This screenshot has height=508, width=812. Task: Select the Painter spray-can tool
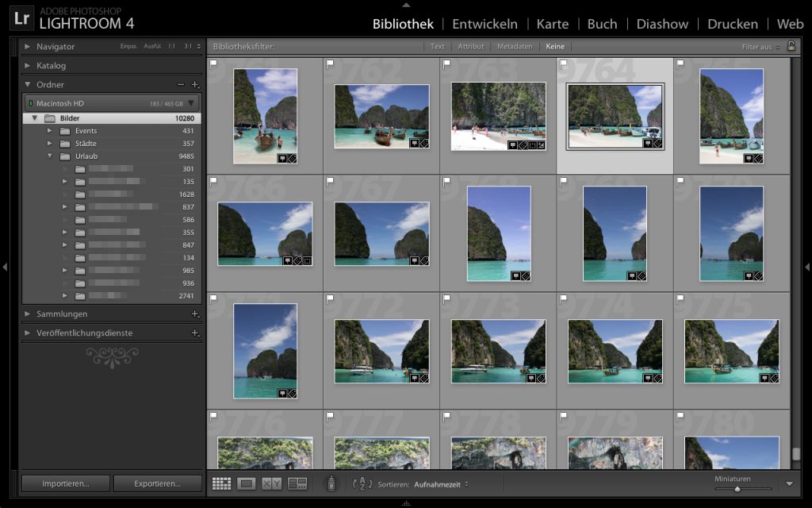[x=330, y=483]
